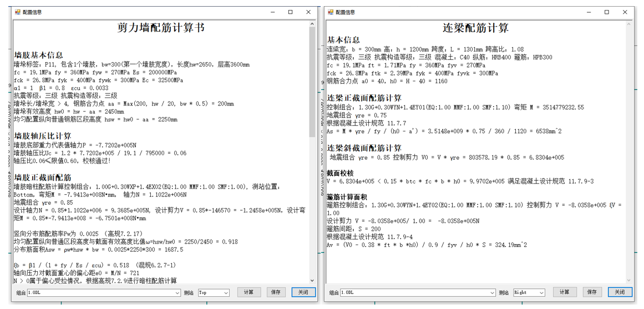Screen dimensions: 644x309
Task: Minimize the 剪力墙配筋计算书 window
Action: click(x=272, y=12)
